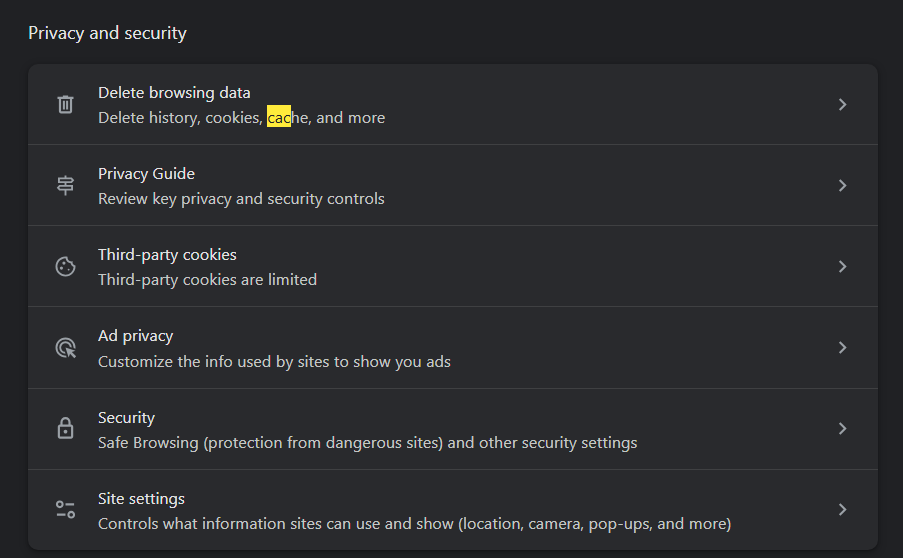Open the Site settings chevron arrow
Screen dimensions: 903x558
[842, 510]
